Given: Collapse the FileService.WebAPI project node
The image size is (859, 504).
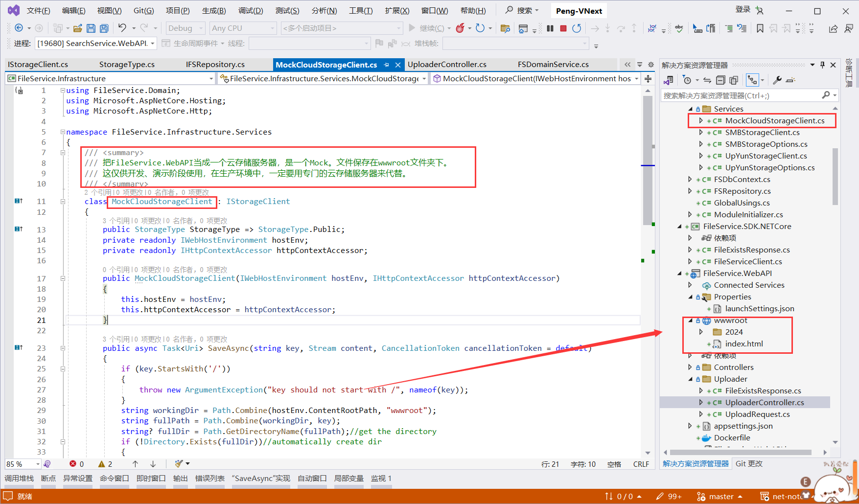Looking at the screenshot, I should pyautogui.click(x=679, y=274).
